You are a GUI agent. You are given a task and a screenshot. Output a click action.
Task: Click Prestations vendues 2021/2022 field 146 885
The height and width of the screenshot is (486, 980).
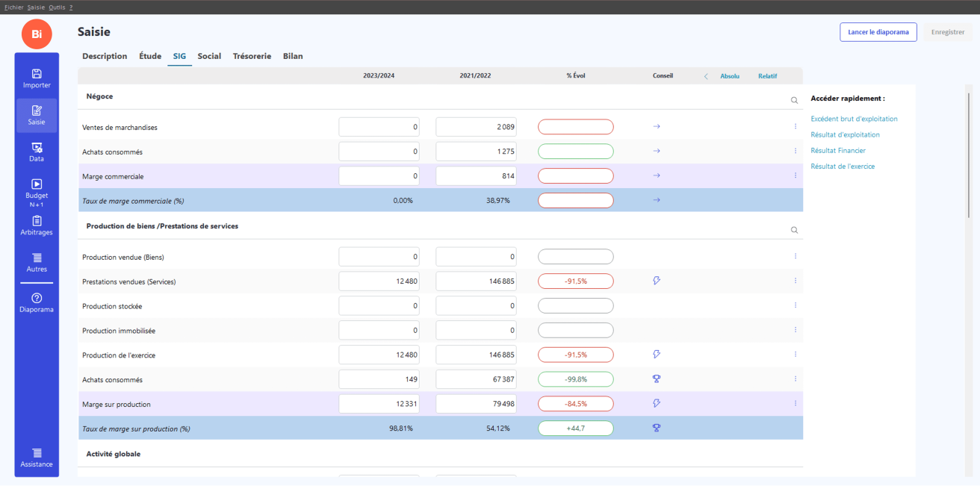(477, 281)
